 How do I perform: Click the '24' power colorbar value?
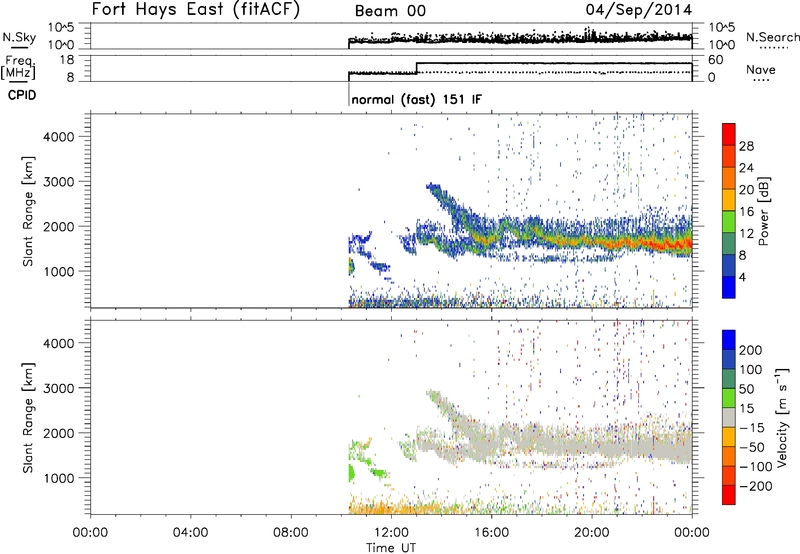click(x=746, y=168)
